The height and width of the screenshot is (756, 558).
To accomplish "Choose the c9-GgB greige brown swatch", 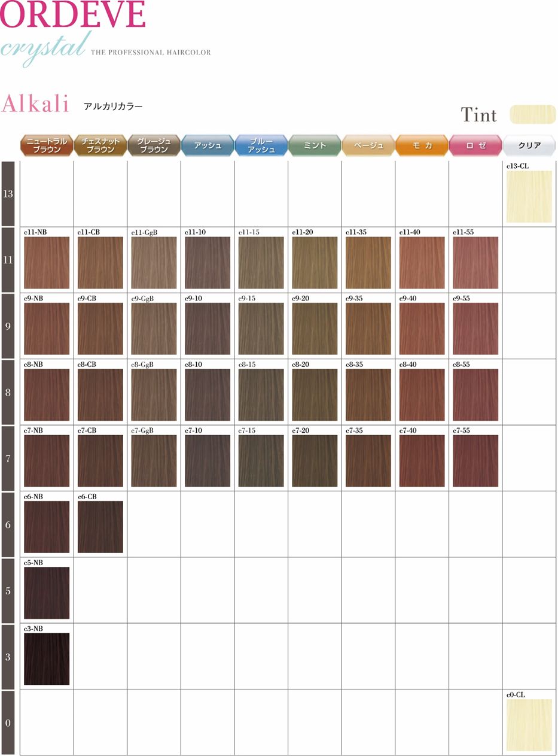I will (x=154, y=329).
